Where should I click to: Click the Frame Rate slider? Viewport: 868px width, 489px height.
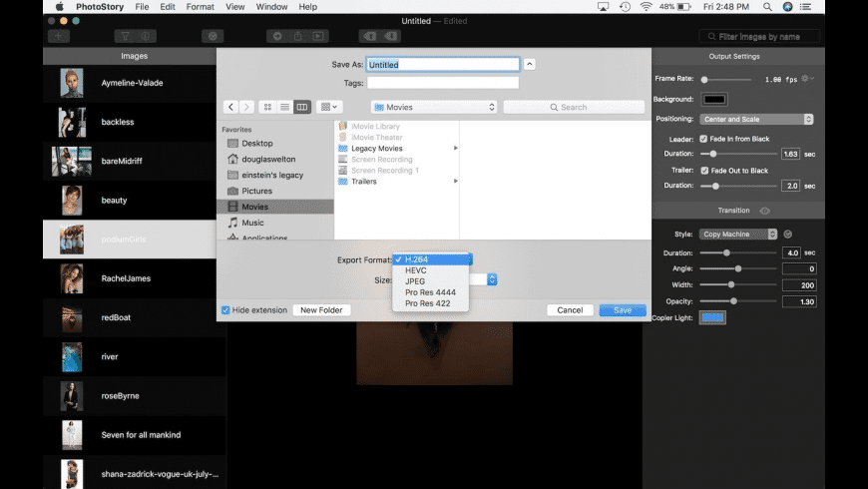coord(726,79)
